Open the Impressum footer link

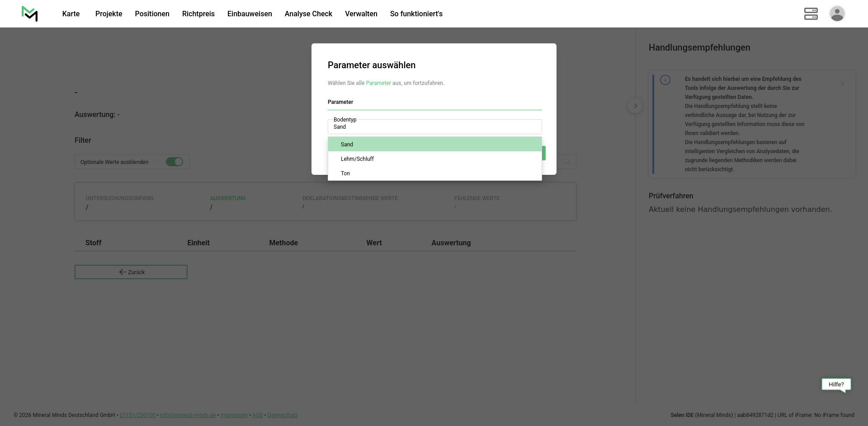point(234,415)
